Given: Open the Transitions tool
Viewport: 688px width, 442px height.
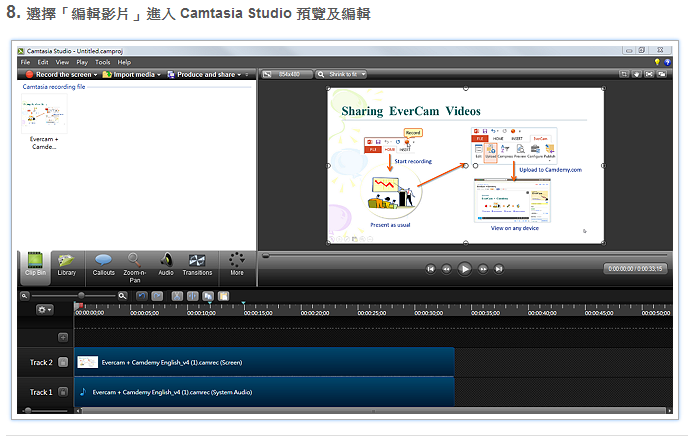Looking at the screenshot, I should point(197,263).
